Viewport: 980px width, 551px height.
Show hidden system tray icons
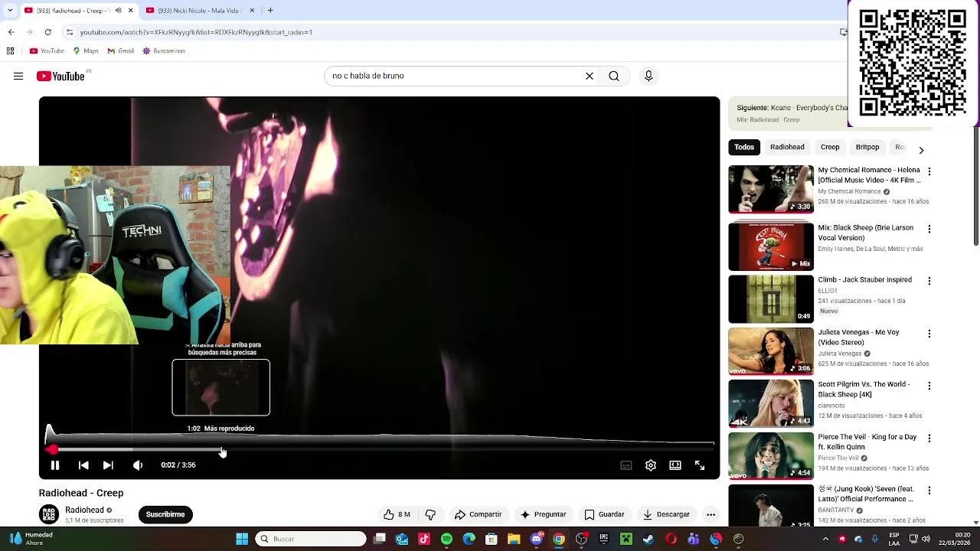click(825, 539)
